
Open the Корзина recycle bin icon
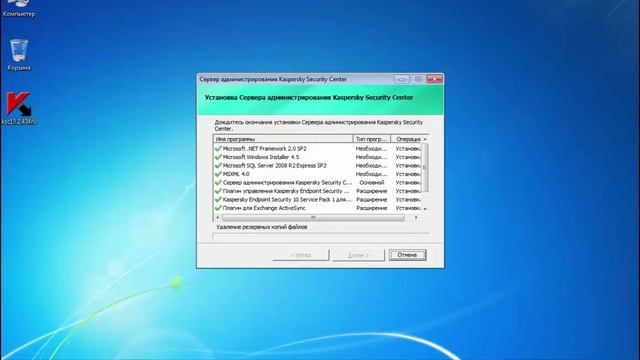19,55
